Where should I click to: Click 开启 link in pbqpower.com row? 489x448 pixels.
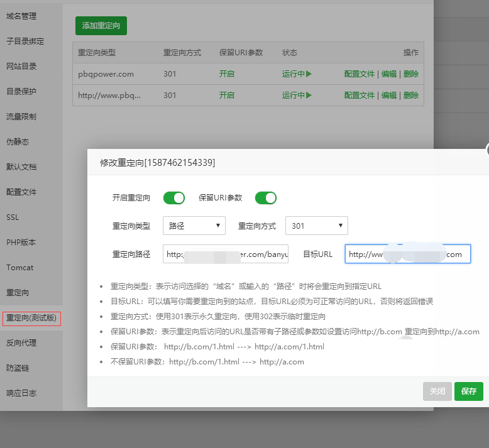coord(227,74)
